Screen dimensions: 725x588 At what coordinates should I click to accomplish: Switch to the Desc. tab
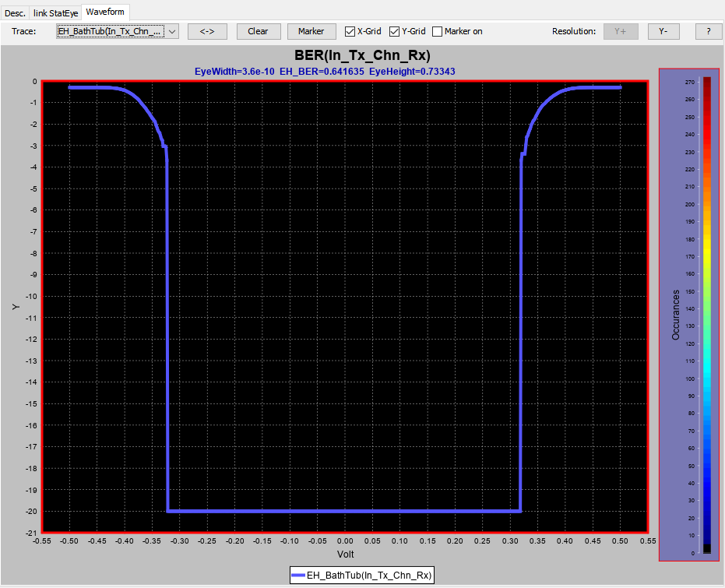point(16,12)
